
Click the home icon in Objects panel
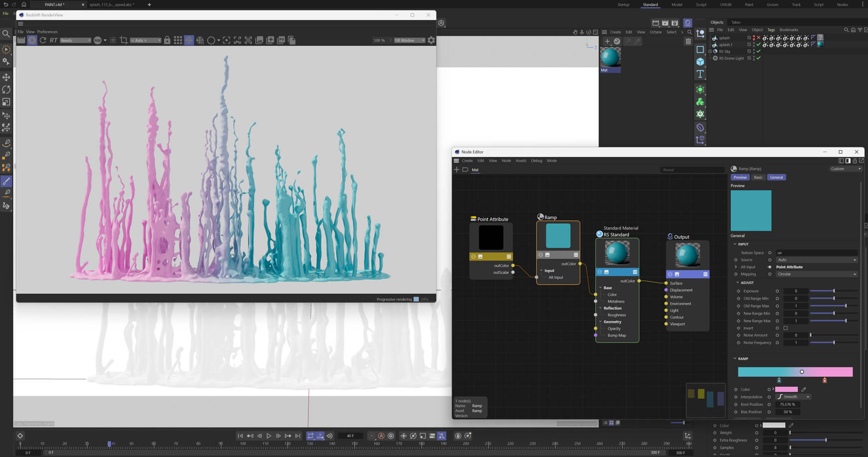pyautogui.click(x=853, y=30)
